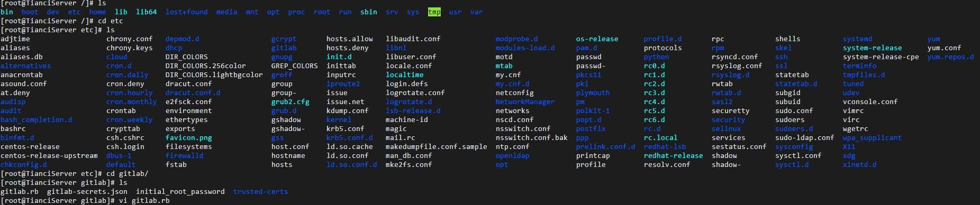
Task: Select the "initial_root_password" file name
Action: 180,192
